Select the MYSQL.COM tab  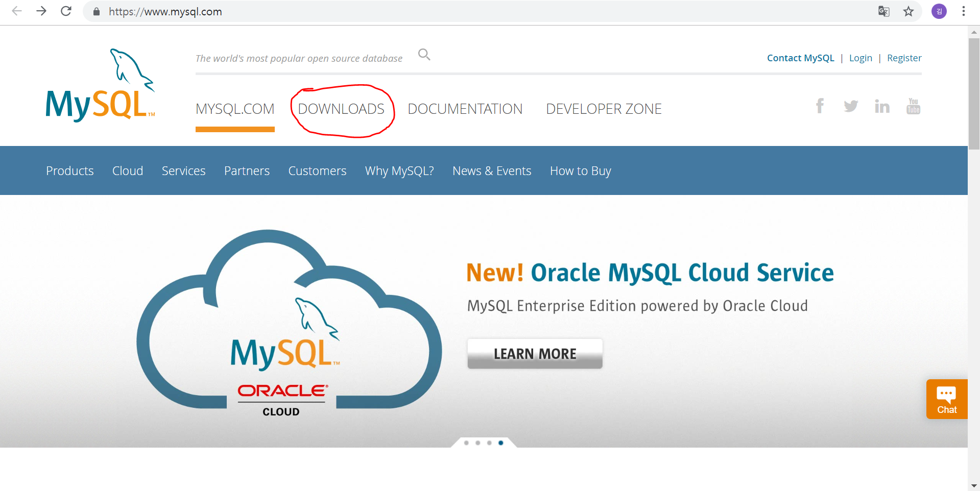[x=235, y=109]
